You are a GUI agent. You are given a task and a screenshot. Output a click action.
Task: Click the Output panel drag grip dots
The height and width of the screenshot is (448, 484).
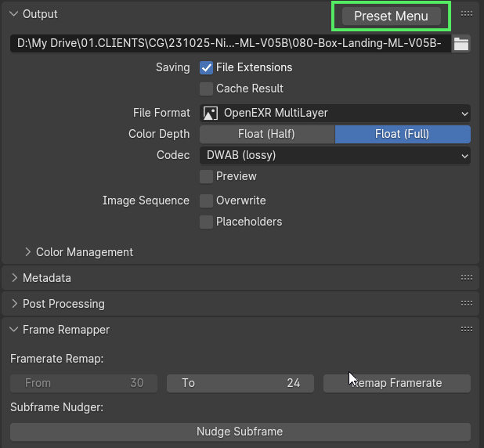[467, 14]
